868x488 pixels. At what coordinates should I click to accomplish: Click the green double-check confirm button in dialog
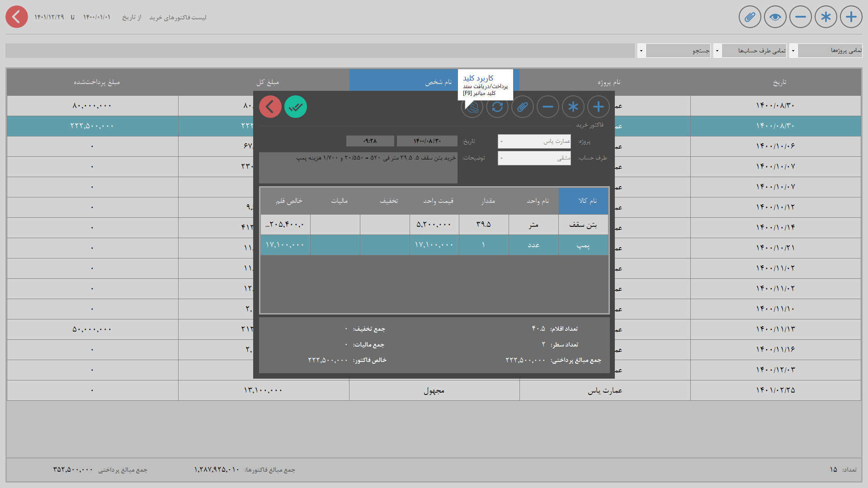(x=296, y=107)
